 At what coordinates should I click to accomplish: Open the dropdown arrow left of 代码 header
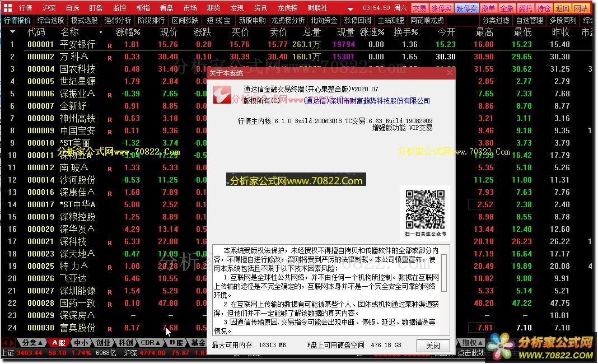pos(12,32)
